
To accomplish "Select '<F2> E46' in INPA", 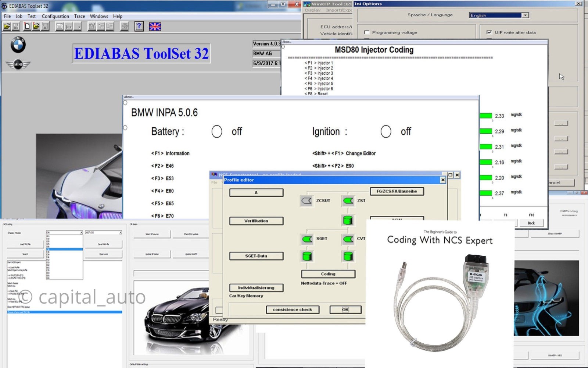I will pos(162,166).
